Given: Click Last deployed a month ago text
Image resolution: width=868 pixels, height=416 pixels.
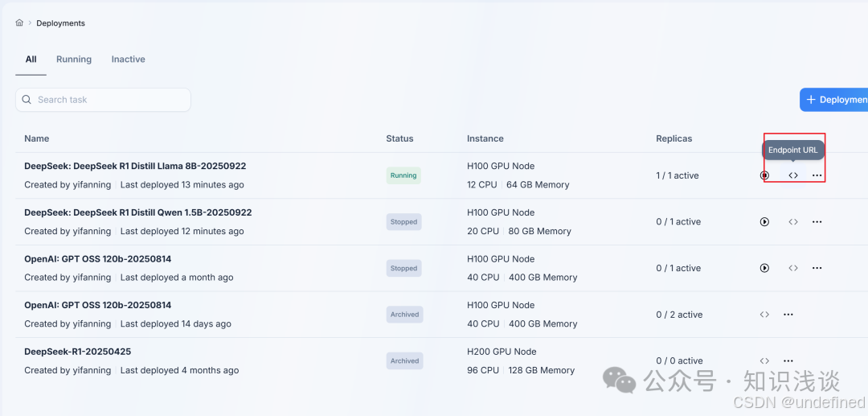Looking at the screenshot, I should [x=177, y=277].
